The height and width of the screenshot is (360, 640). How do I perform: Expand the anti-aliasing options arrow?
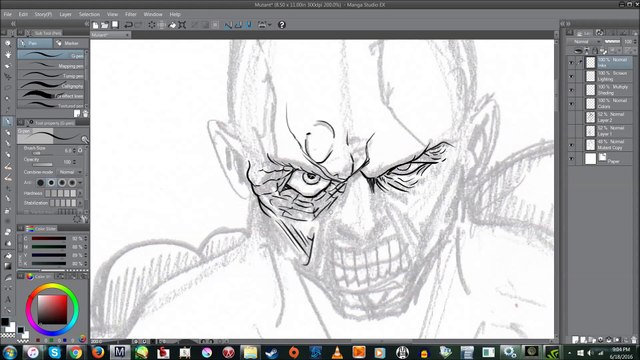click(x=80, y=182)
